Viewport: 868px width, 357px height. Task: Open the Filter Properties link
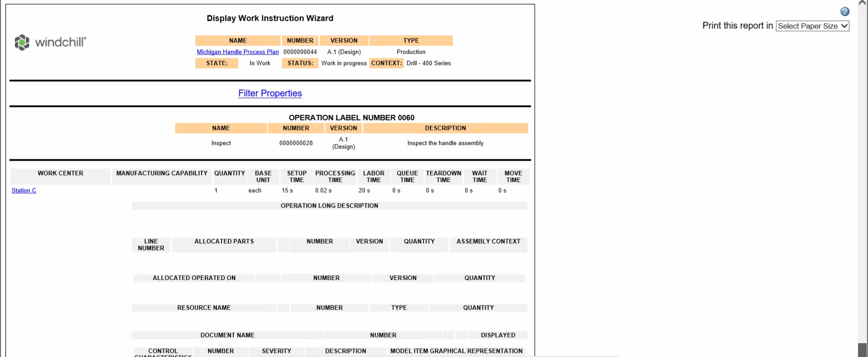click(270, 93)
